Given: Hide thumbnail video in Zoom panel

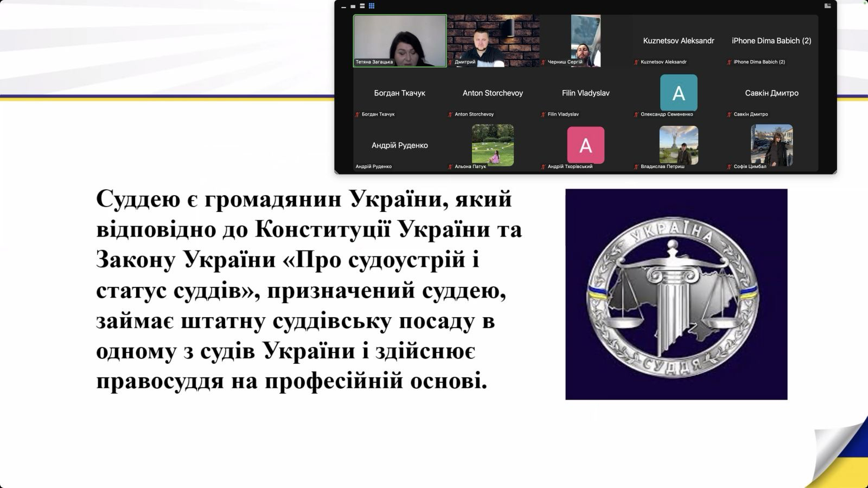Looking at the screenshot, I should click(x=343, y=7).
